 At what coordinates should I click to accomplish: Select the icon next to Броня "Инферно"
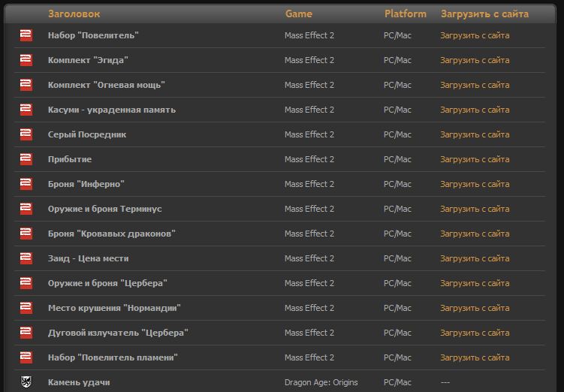click(x=26, y=184)
